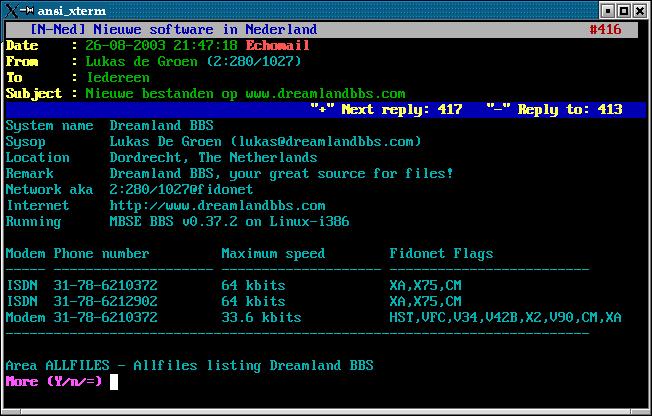Click the red Echomail label

point(277,45)
